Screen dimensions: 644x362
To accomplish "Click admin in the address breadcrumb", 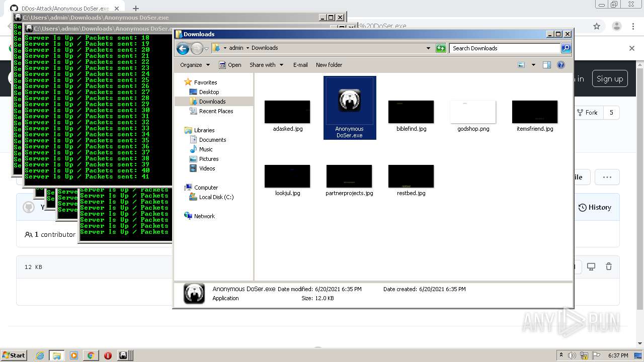I will (x=236, y=48).
